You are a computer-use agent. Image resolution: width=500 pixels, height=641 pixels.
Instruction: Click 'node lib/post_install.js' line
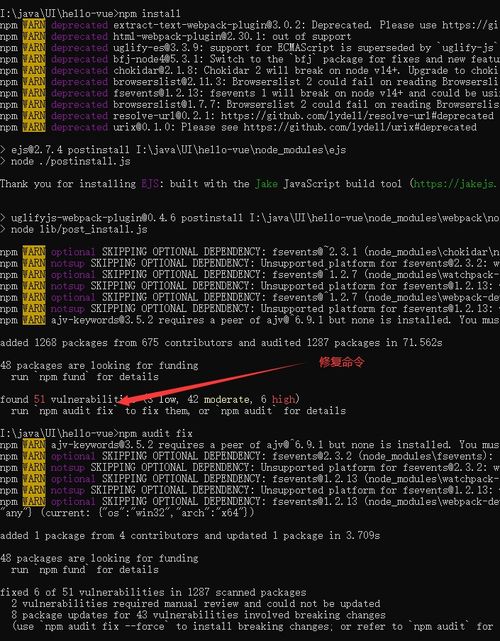tap(74, 229)
